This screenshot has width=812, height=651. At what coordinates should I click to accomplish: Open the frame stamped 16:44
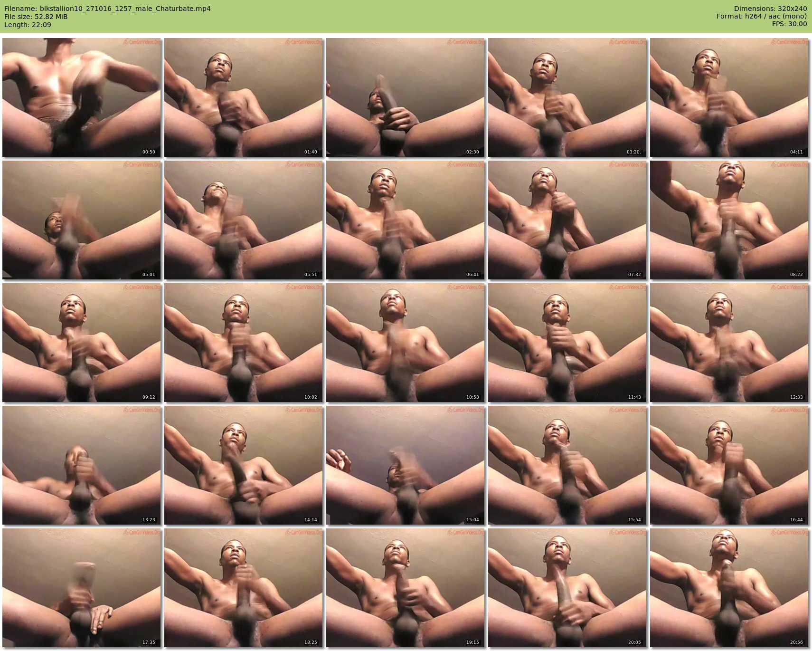click(729, 465)
